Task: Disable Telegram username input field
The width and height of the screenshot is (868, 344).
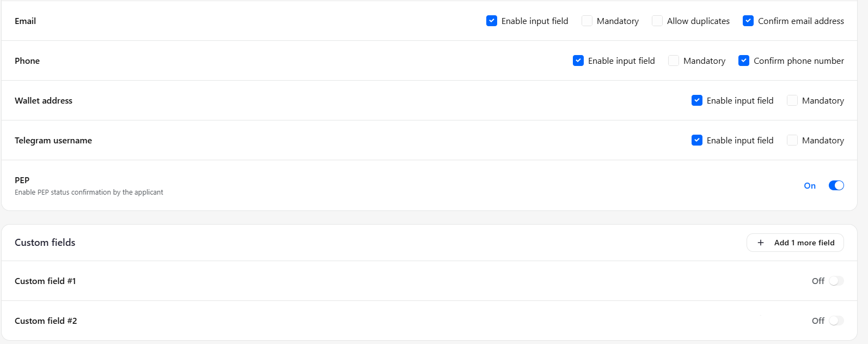Action: tap(697, 140)
